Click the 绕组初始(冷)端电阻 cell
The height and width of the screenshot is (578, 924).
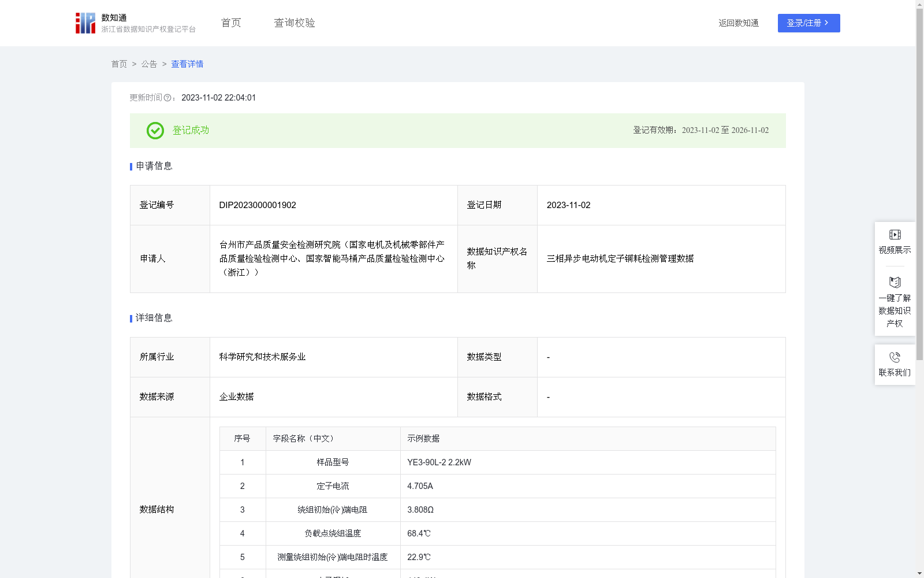[333, 510]
